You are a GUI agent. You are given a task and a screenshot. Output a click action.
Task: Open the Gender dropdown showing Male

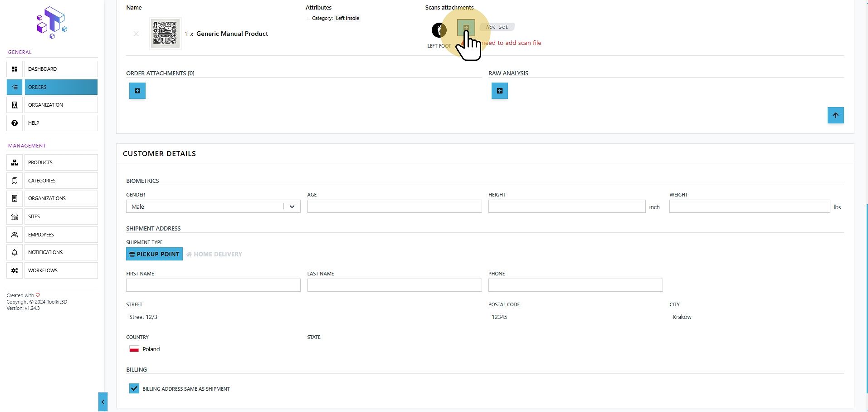point(213,206)
